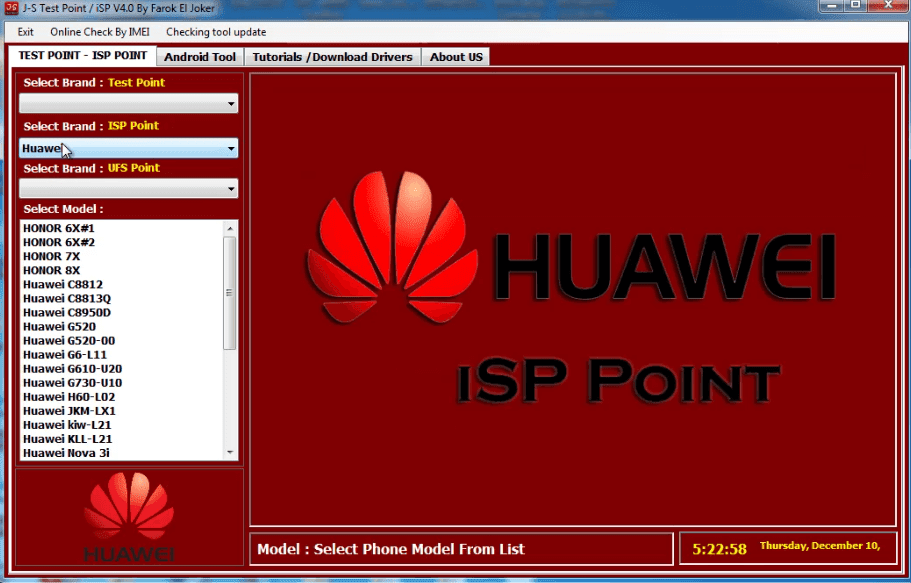Click the model list scrollbar thumb

(230, 292)
